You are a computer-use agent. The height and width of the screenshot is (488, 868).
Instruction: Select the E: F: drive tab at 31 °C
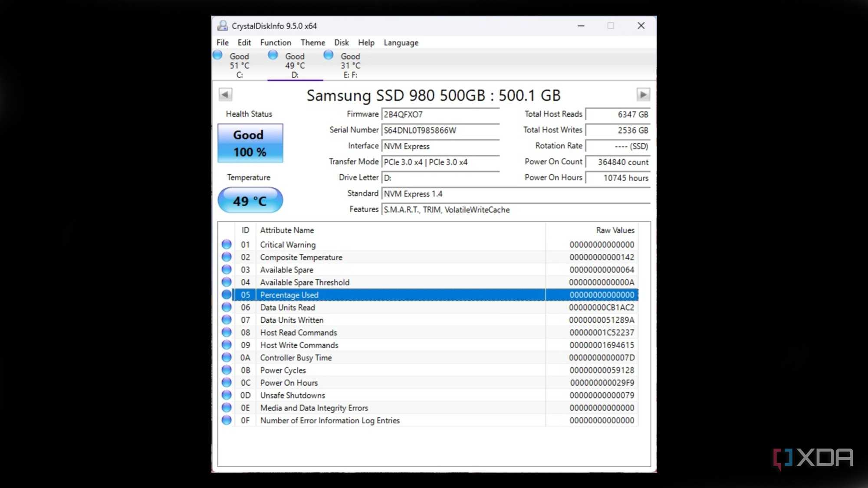click(x=350, y=65)
